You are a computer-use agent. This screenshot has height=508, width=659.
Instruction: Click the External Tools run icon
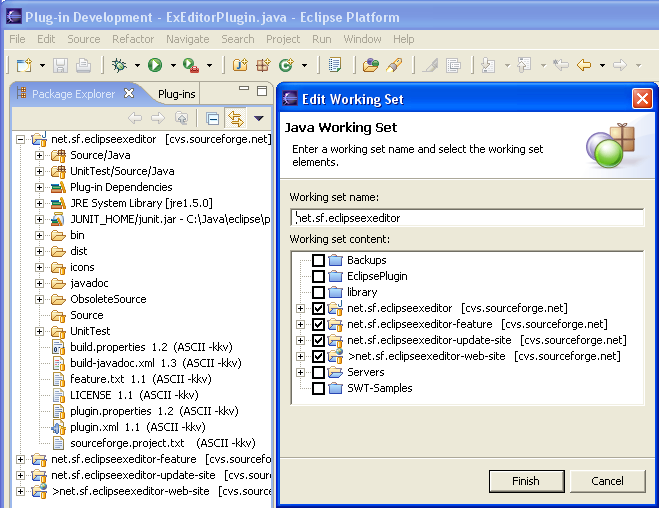click(191, 65)
